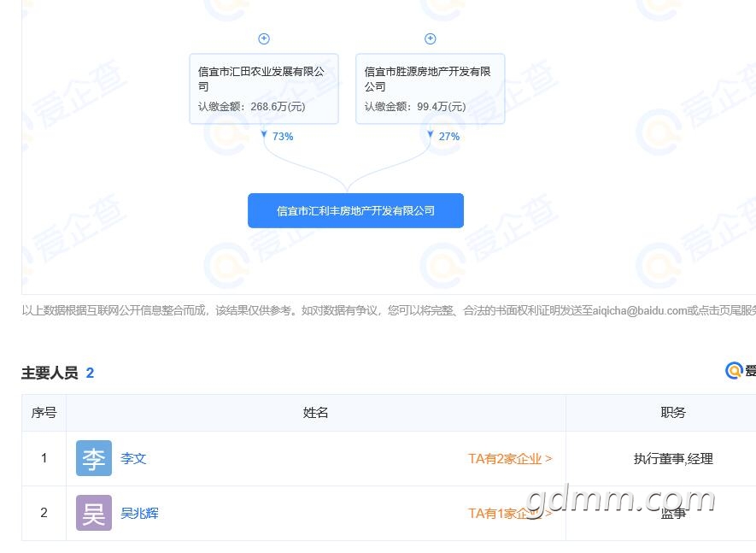Expand 'TA有1家企业' for 吴兆辉

(509, 514)
